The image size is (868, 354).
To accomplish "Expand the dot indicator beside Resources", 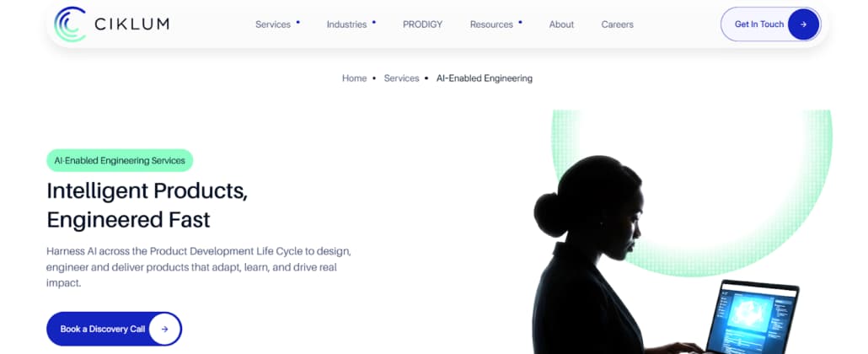I will pyautogui.click(x=520, y=21).
